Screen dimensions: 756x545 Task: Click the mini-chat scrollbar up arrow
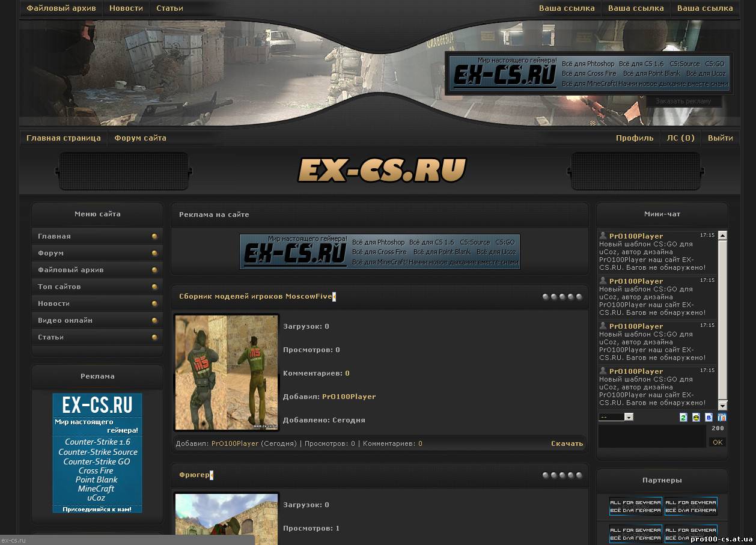[722, 236]
